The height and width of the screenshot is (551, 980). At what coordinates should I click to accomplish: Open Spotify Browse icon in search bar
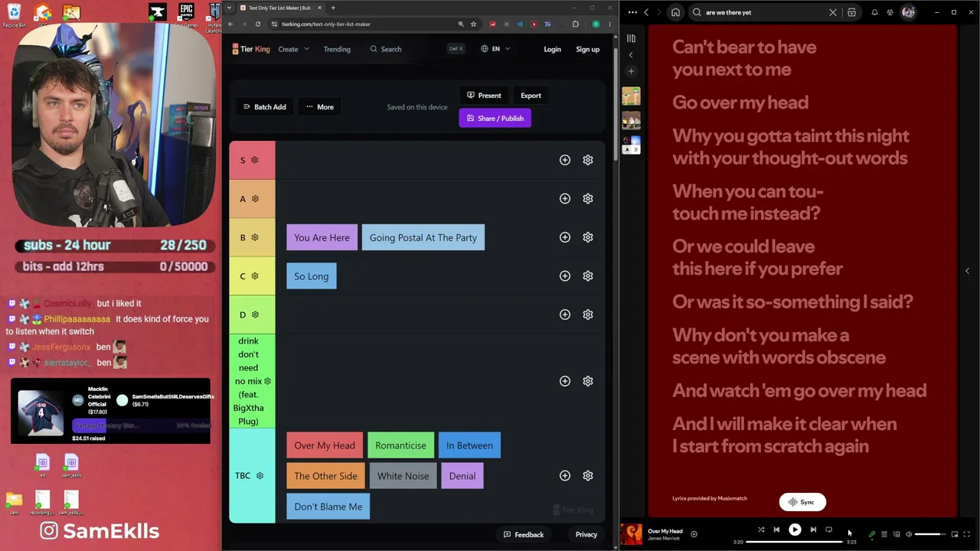[x=851, y=12]
